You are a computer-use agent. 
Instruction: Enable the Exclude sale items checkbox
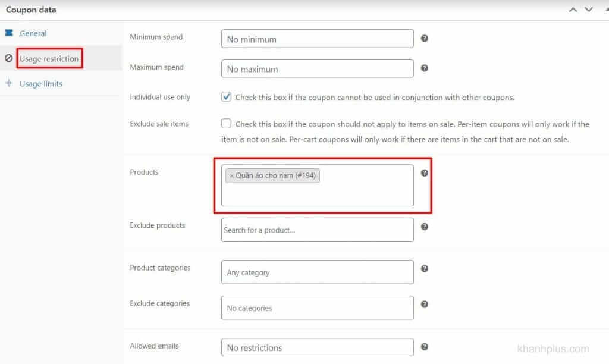tap(226, 124)
